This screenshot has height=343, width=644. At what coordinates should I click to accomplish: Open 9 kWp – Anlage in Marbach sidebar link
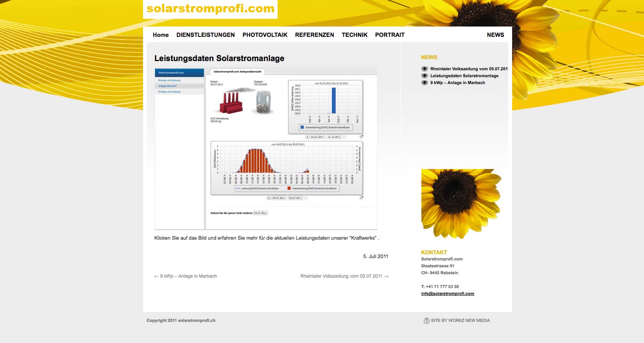point(458,83)
